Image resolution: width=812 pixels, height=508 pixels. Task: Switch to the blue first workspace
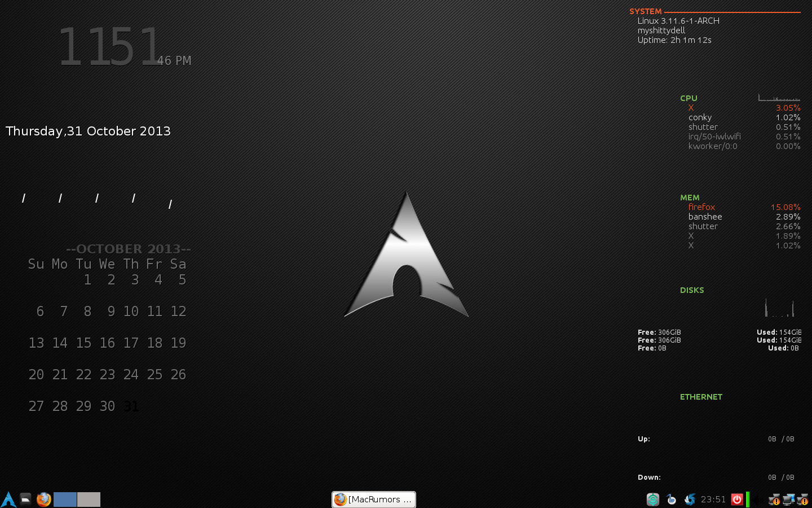click(65, 500)
